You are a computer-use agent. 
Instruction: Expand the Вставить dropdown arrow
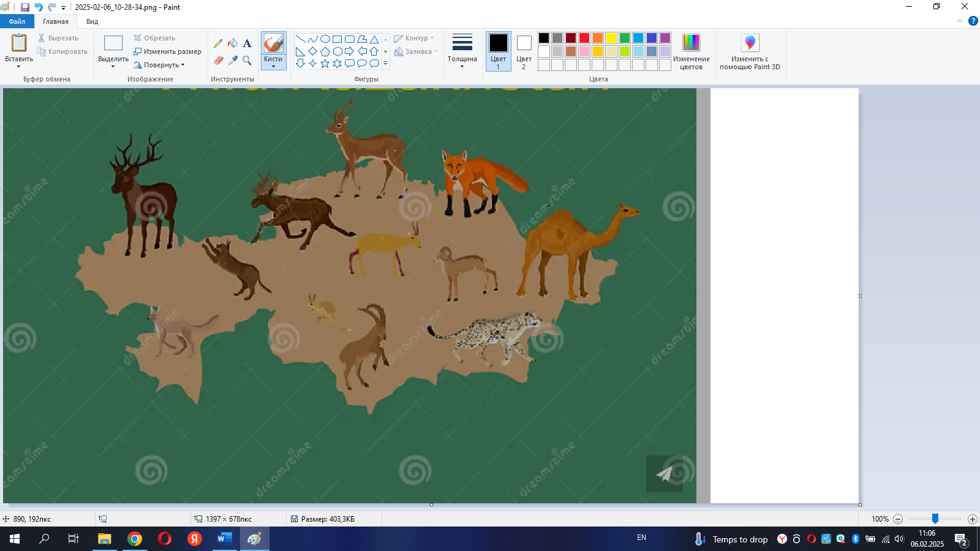tap(19, 66)
